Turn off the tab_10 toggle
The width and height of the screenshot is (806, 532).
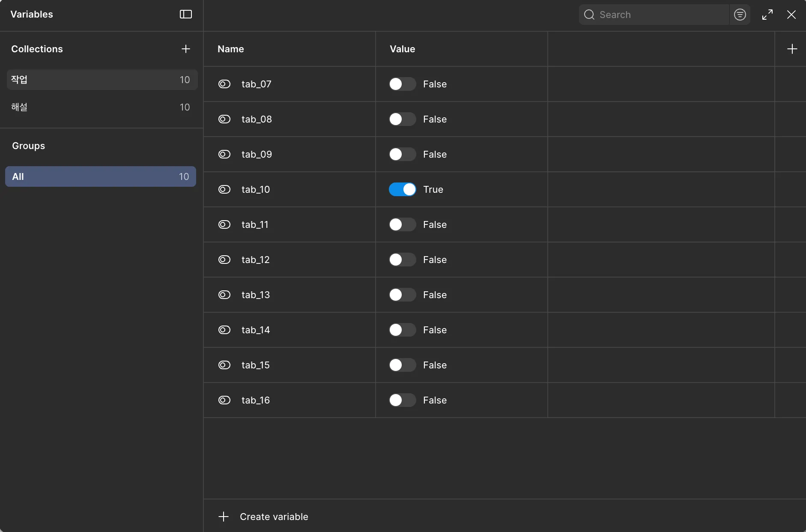point(402,189)
